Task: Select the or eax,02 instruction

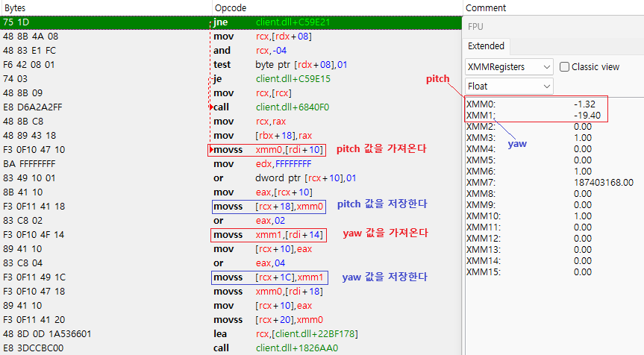Action: click(249, 221)
